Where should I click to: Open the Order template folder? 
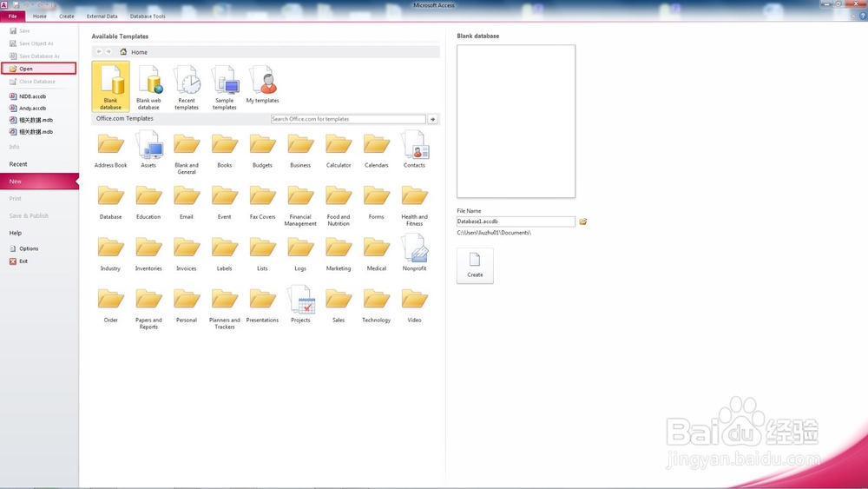coord(111,305)
